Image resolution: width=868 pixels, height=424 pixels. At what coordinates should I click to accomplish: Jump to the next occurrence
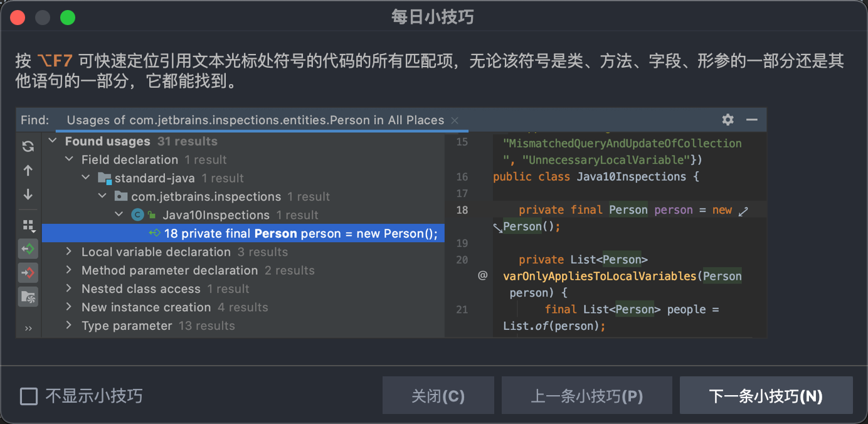click(x=28, y=194)
